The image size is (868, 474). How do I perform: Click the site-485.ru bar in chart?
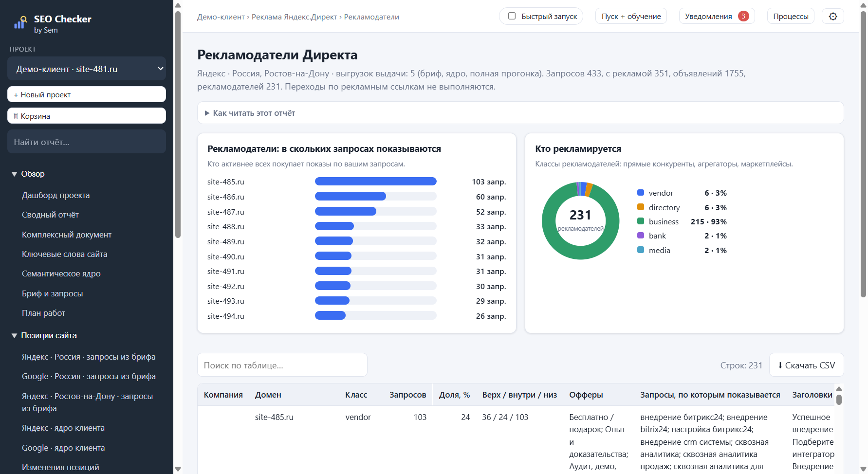click(376, 182)
